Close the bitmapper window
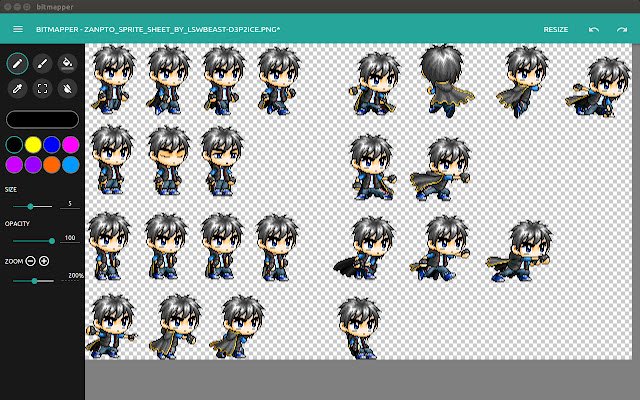Viewport: 640px width, 400px height. pos(7,7)
